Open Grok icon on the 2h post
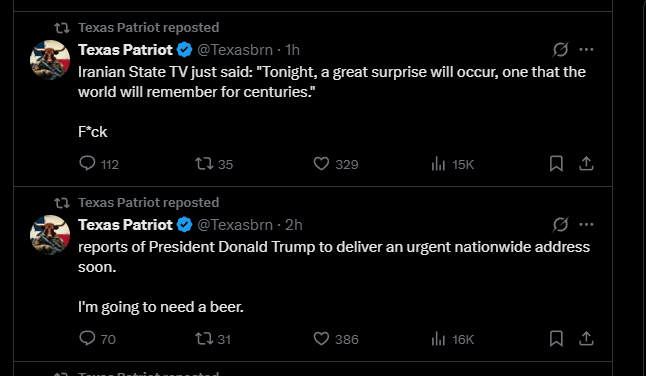 click(x=560, y=225)
